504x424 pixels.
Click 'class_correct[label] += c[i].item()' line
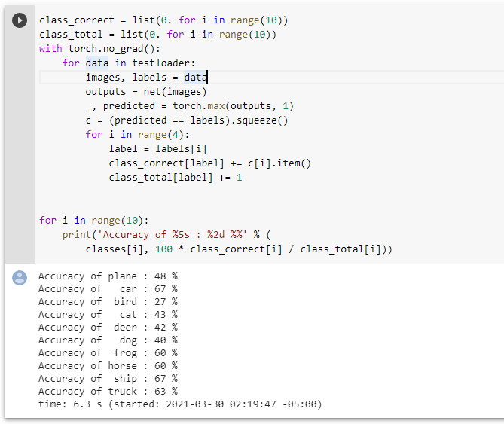(x=210, y=163)
